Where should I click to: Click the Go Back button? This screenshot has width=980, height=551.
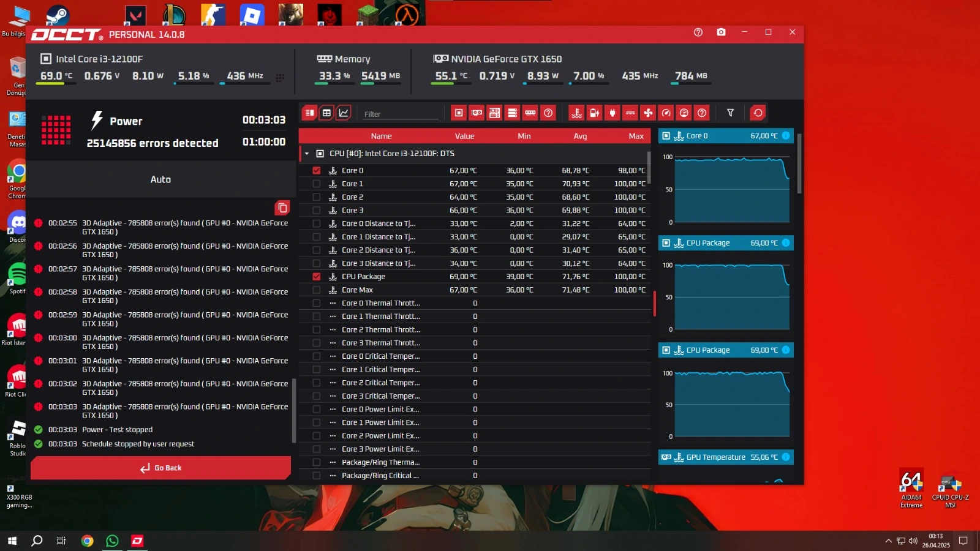(x=160, y=468)
